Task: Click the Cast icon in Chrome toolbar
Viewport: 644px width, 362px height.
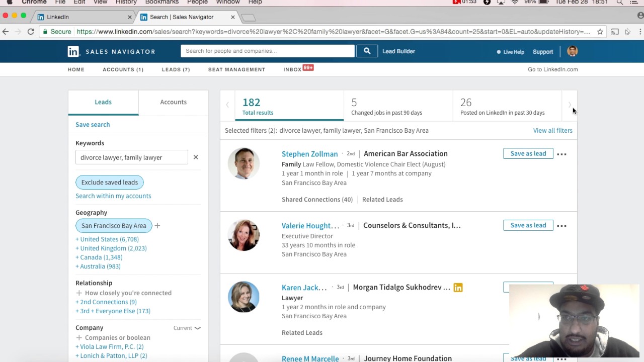Action: coord(615,32)
